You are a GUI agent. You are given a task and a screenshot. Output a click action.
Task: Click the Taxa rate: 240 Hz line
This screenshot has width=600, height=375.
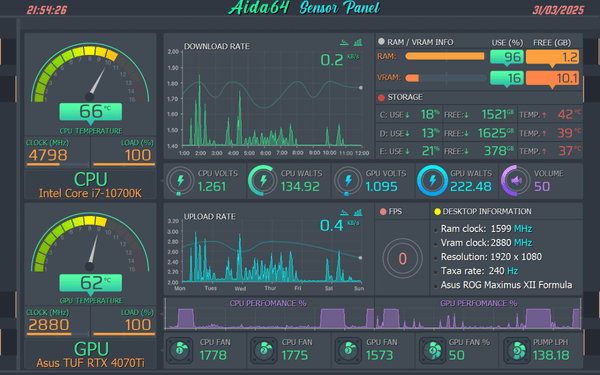point(479,271)
